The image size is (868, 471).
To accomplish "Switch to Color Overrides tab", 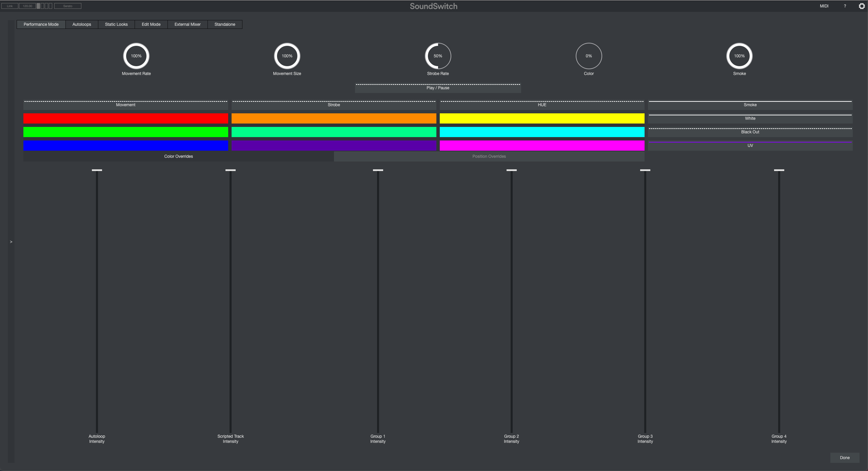I will [179, 156].
